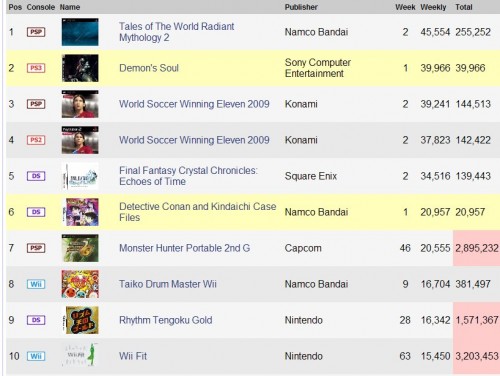Click the Wii badge for Taiko Drum Master
500x376 pixels.
[x=36, y=284]
